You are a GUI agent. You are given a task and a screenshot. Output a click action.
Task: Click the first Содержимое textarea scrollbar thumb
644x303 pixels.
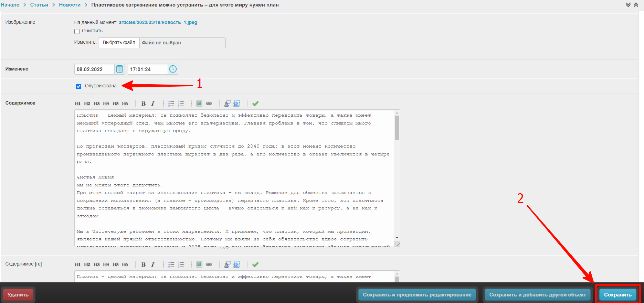397,128
